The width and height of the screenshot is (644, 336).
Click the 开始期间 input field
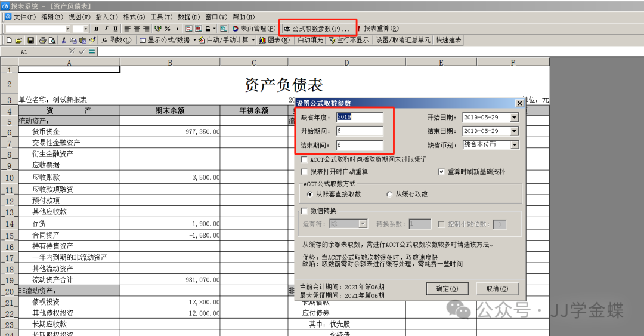359,131
